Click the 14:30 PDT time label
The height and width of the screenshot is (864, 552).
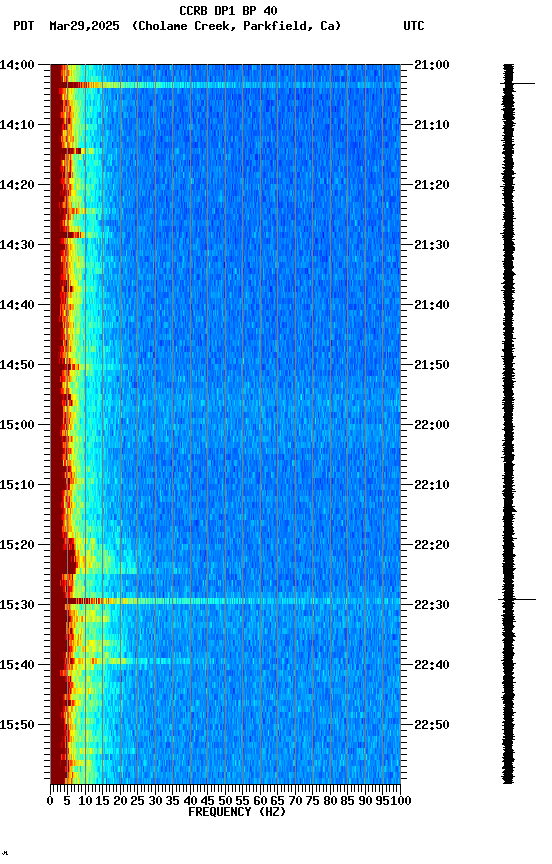click(17, 245)
